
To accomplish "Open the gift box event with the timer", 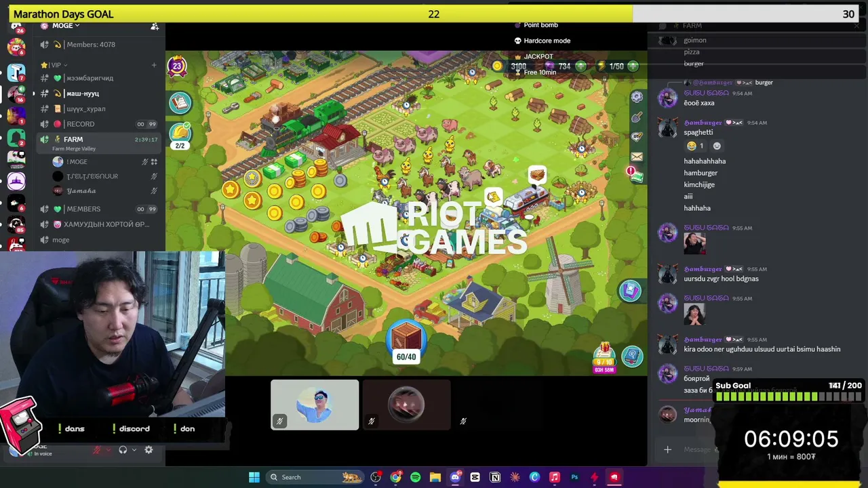I will (604, 357).
